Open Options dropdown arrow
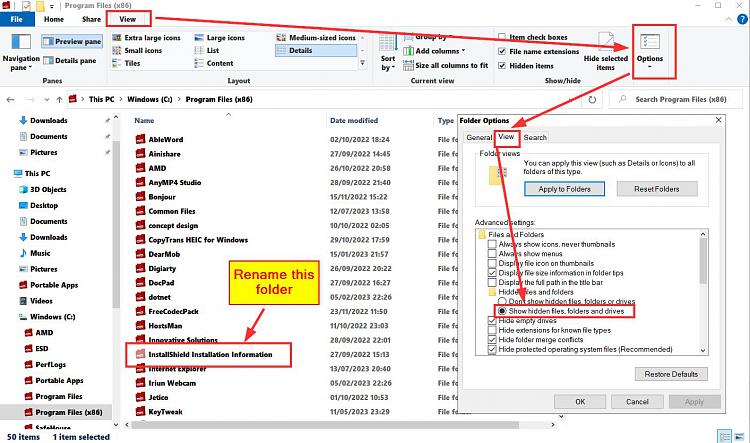 click(650, 66)
